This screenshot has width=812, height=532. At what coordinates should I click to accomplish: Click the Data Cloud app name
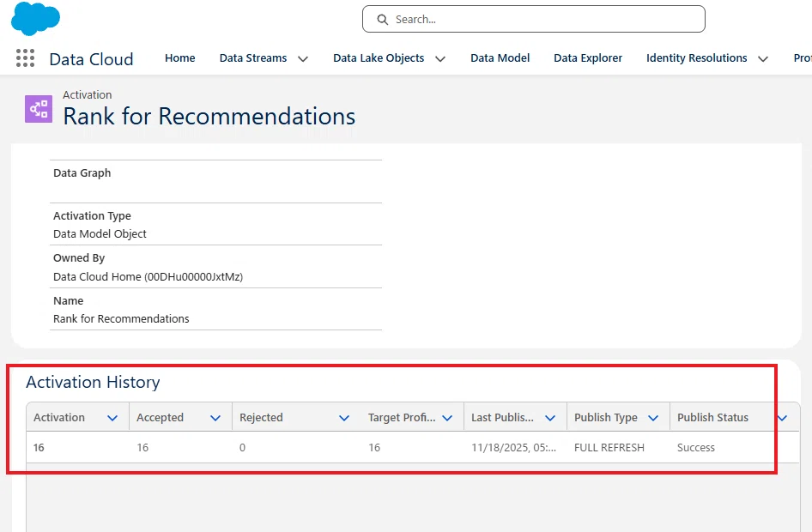point(91,59)
